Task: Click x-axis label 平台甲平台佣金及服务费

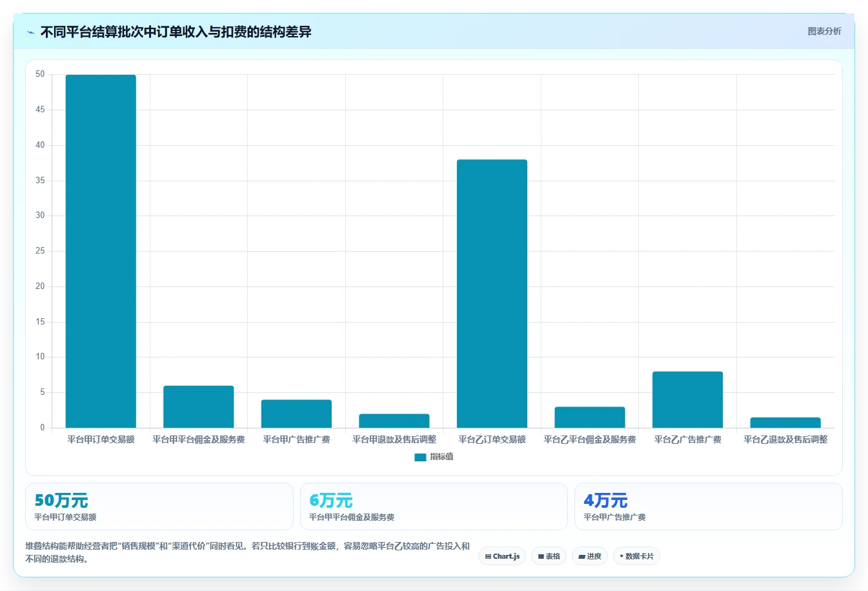Action: [199, 439]
